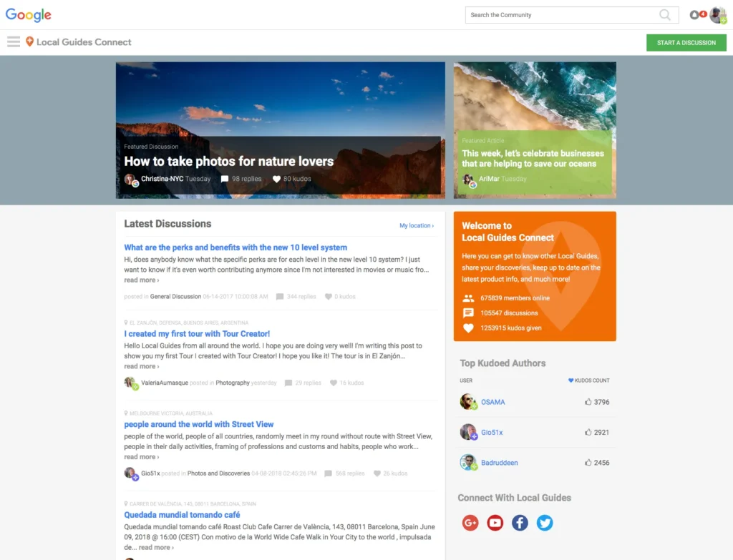The height and width of the screenshot is (560, 733).
Task: Open the user profile avatar menu
Action: [x=717, y=15]
